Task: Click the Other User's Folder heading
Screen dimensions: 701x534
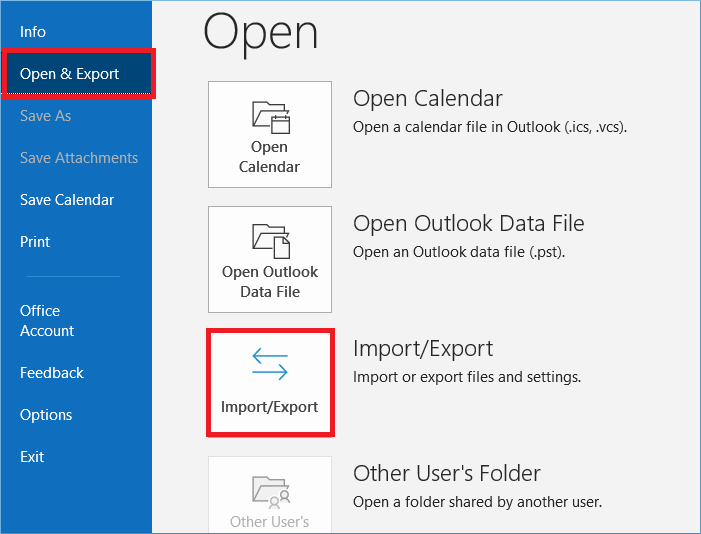Action: pyautogui.click(x=447, y=473)
